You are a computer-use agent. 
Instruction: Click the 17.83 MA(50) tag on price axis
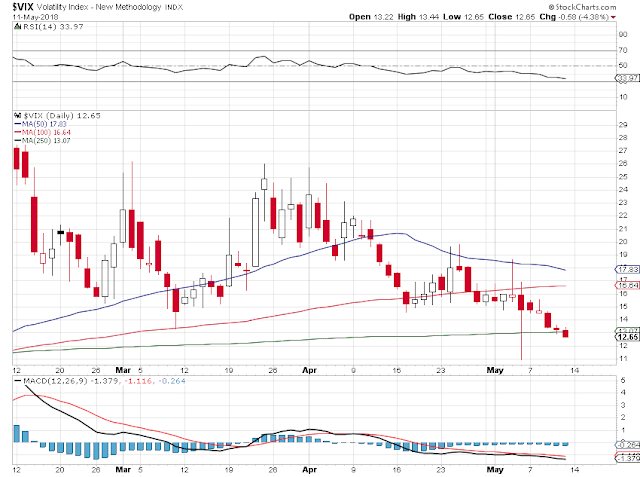[x=627, y=269]
